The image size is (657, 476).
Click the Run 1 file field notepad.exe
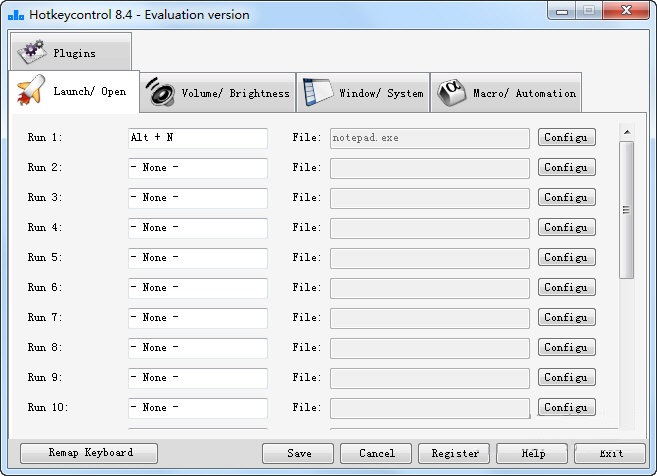click(429, 138)
